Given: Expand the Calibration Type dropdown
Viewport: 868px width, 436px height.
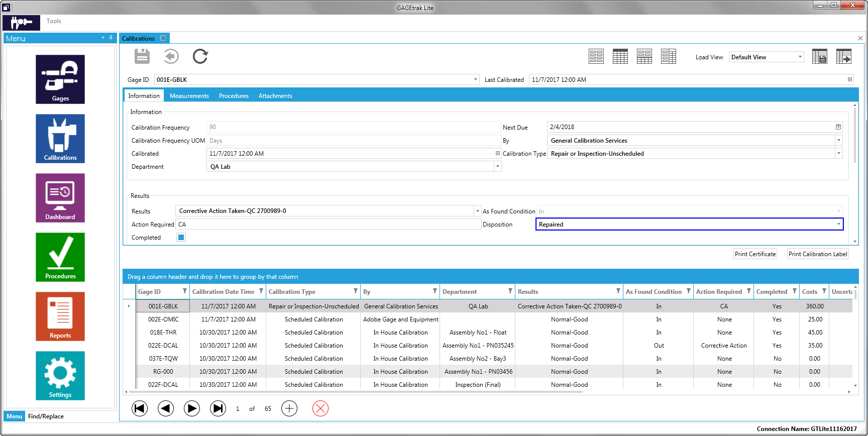Looking at the screenshot, I should click(838, 153).
